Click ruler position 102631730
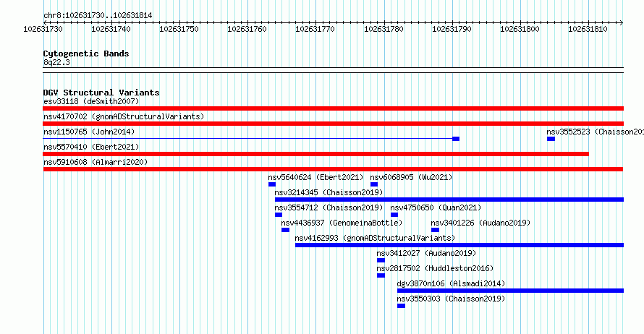The width and height of the screenshot is (644, 334). tap(43, 29)
